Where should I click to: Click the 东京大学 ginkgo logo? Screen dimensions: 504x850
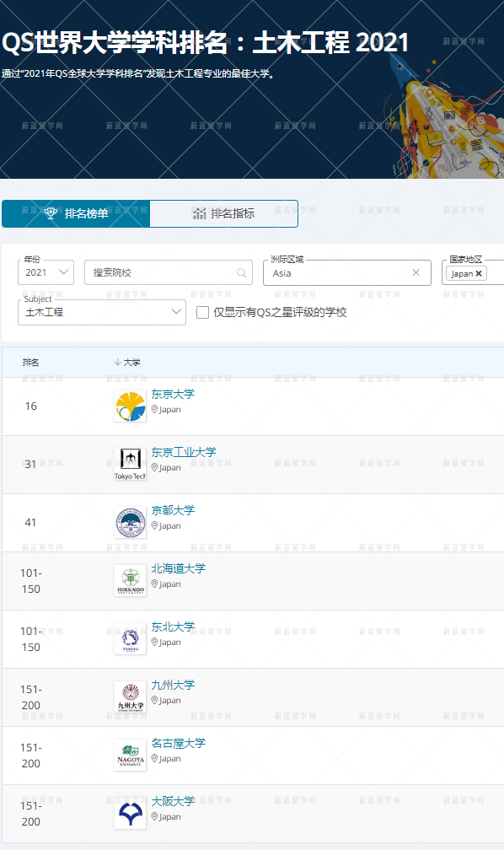coord(130,406)
